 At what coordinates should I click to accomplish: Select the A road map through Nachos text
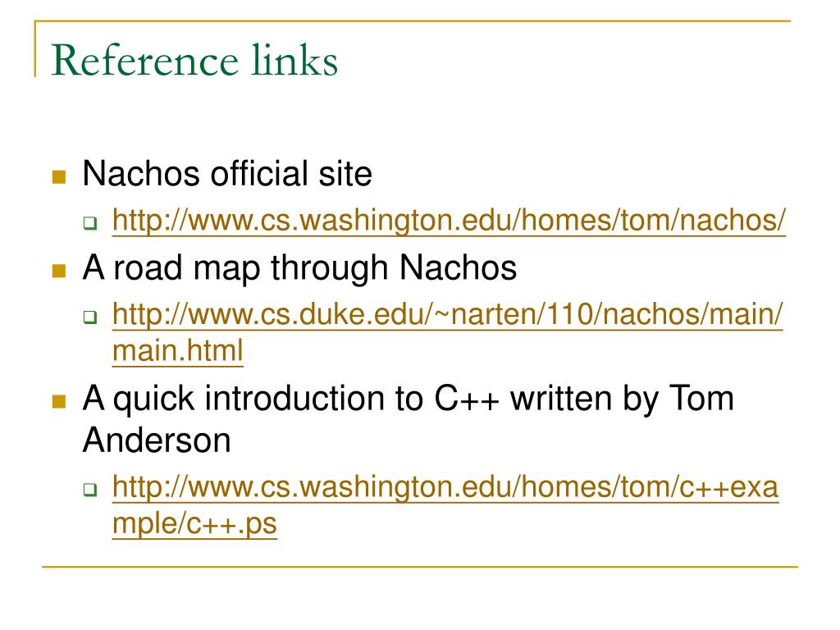point(299,267)
